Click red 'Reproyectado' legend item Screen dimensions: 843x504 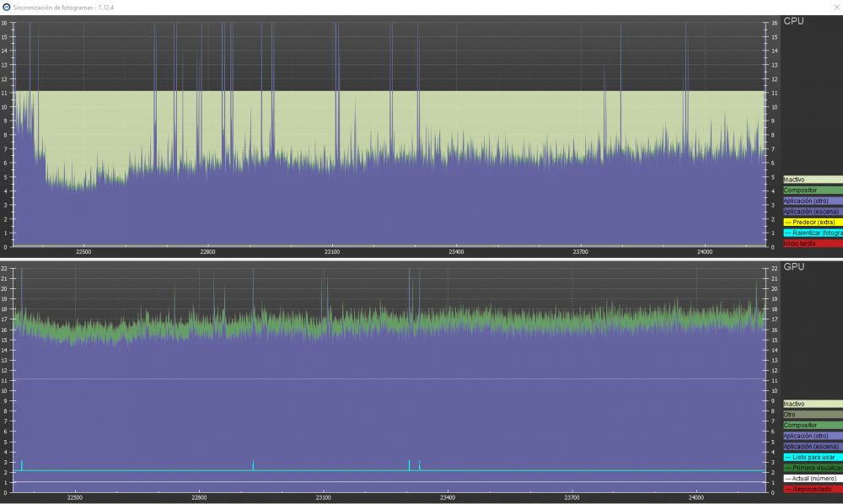point(813,489)
